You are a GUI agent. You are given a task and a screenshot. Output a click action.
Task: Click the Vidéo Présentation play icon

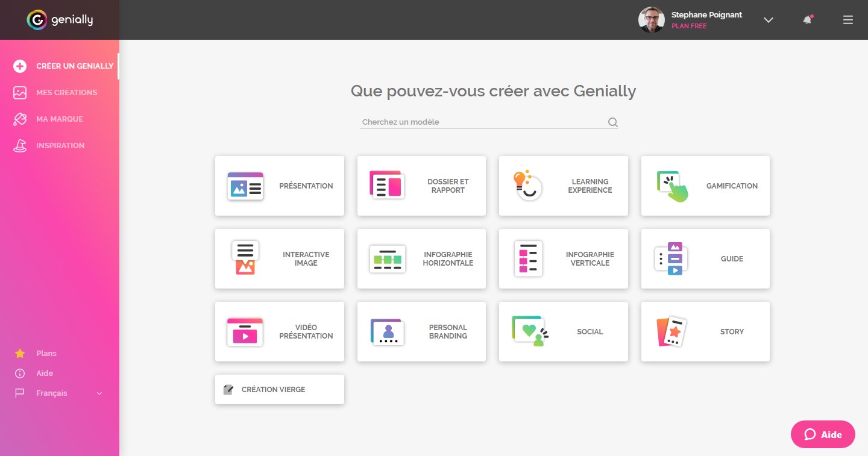pos(245,332)
